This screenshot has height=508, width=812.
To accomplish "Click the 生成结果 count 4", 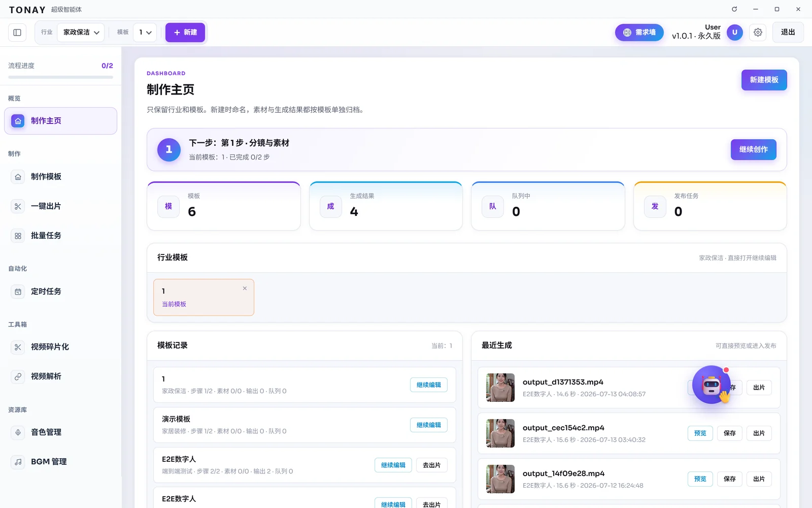I will point(354,212).
